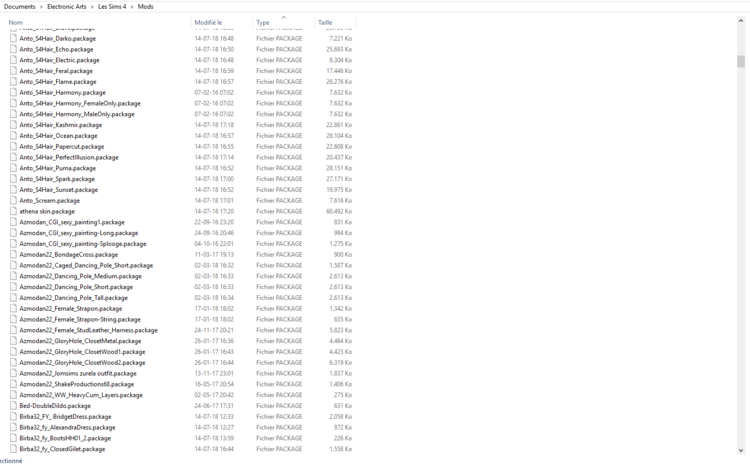Click the file icon of Birba32_fy_BootsHH01_2.package
Screen dimensions: 750x464
tap(13, 438)
